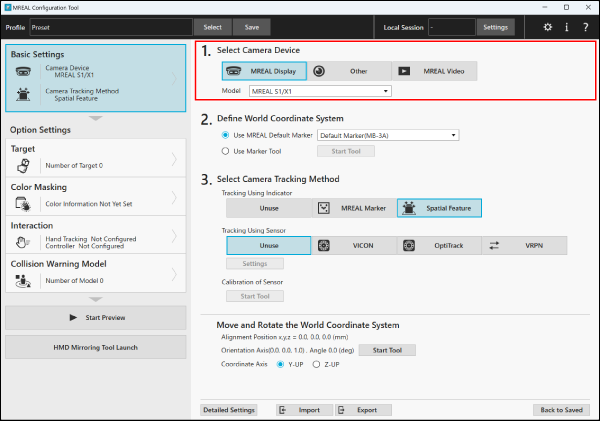Open the information icon in the header

click(567, 27)
